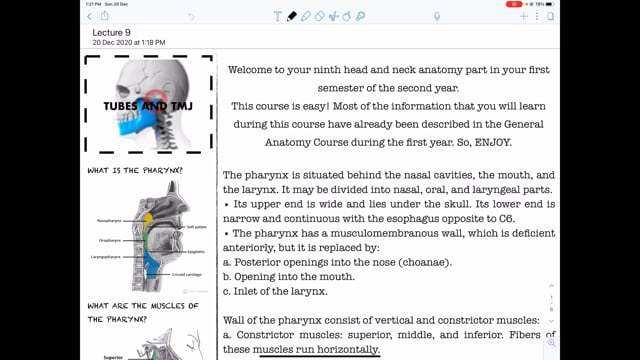This screenshot has height=360, width=640.
Task: Go back to the notes library
Action: click(89, 16)
